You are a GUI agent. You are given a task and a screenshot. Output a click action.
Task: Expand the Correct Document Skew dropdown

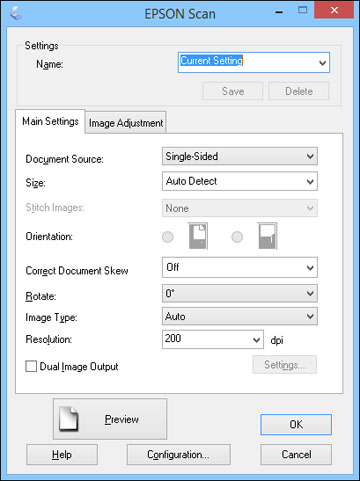point(240,267)
